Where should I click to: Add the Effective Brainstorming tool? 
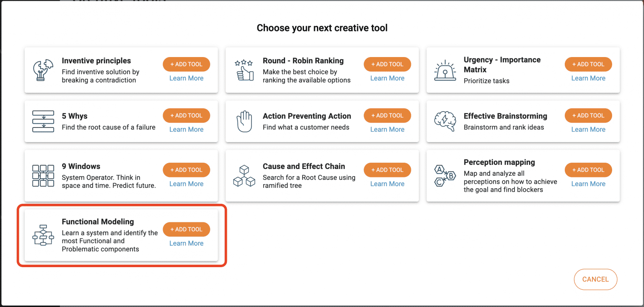click(588, 115)
